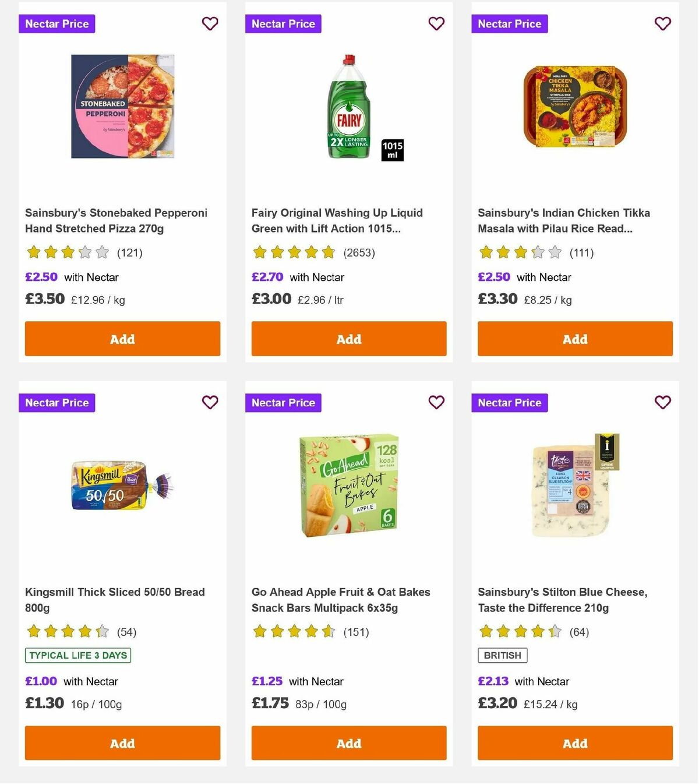Click the star rating under Go Ahead snack bars

[294, 631]
